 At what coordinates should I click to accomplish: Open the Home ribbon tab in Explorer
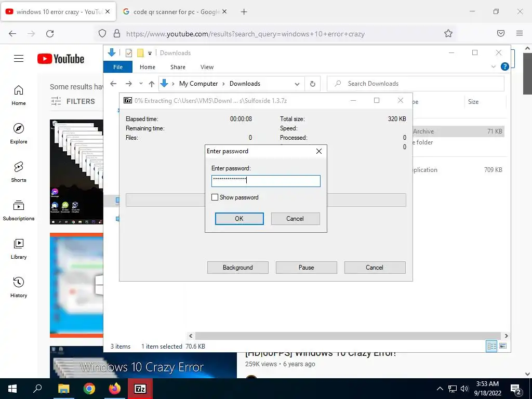[148, 67]
